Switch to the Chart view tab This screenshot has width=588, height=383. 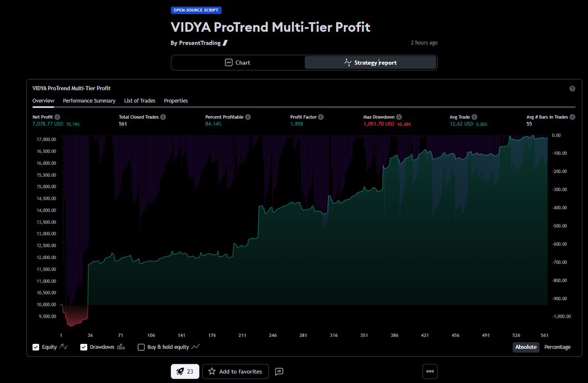[x=238, y=63]
